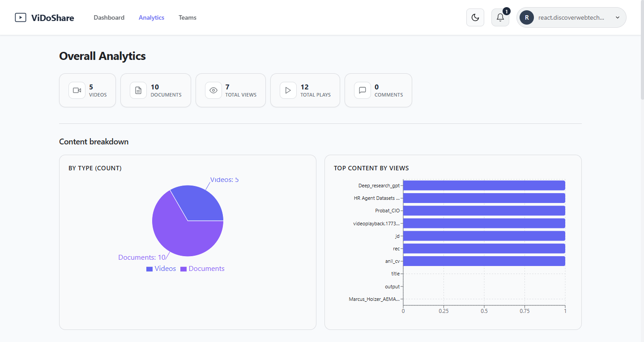644x342 pixels.
Task: Click the TOP CONTENT BY VIEWS title
Action: point(371,168)
